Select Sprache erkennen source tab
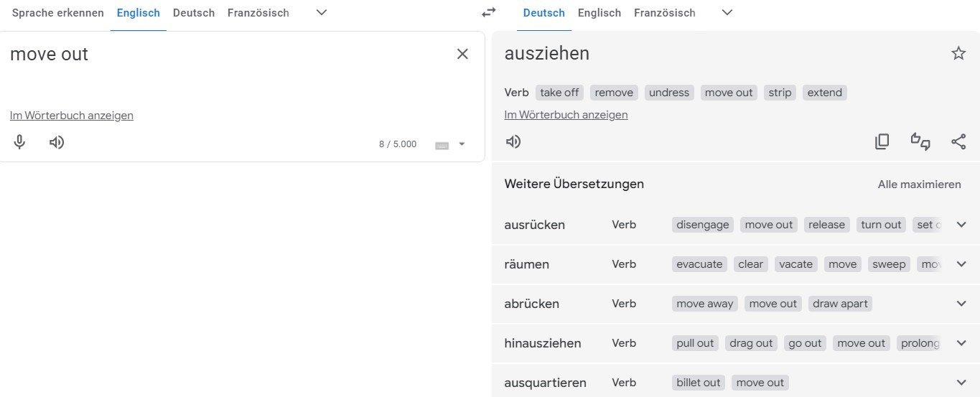The width and height of the screenshot is (980, 397). click(58, 13)
